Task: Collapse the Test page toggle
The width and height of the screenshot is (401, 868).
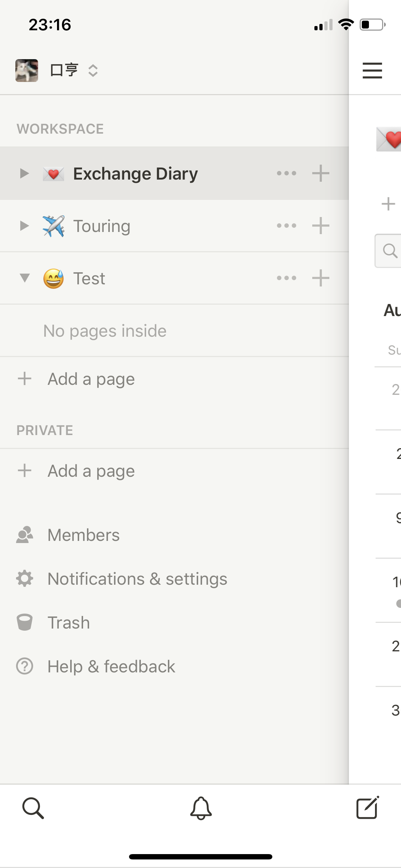Action: (x=24, y=278)
